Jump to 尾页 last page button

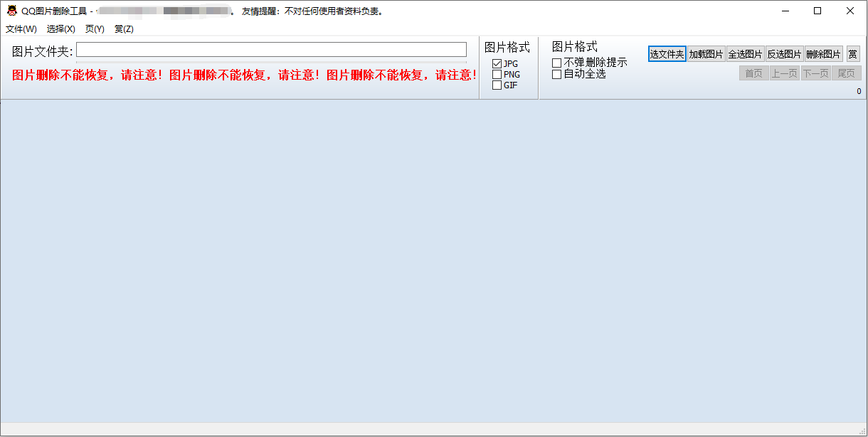click(847, 73)
